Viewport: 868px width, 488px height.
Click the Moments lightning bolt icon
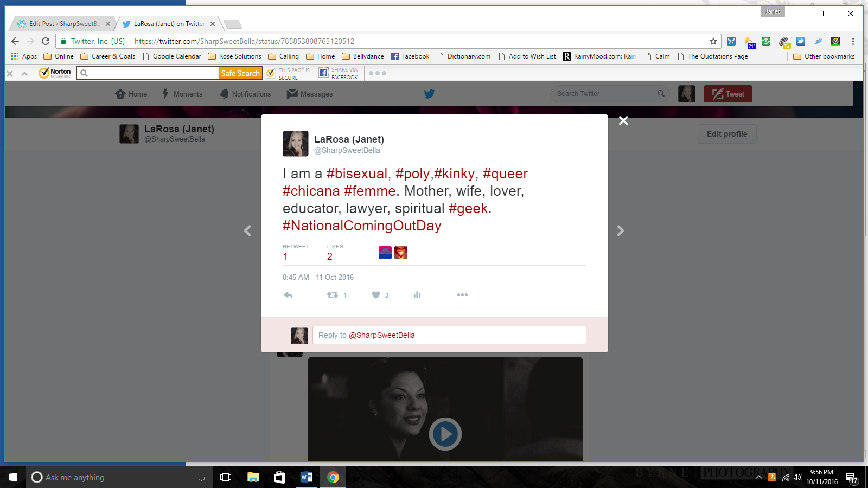[165, 93]
